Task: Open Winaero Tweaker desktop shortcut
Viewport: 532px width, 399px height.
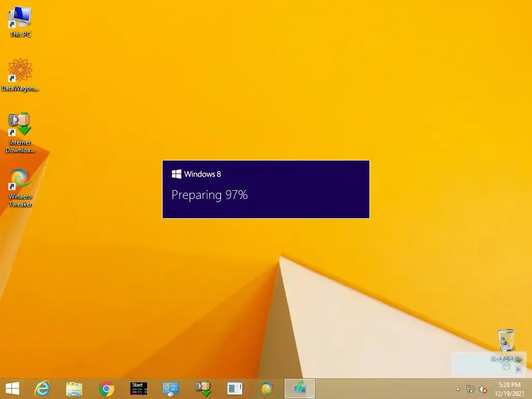Action: (20, 188)
